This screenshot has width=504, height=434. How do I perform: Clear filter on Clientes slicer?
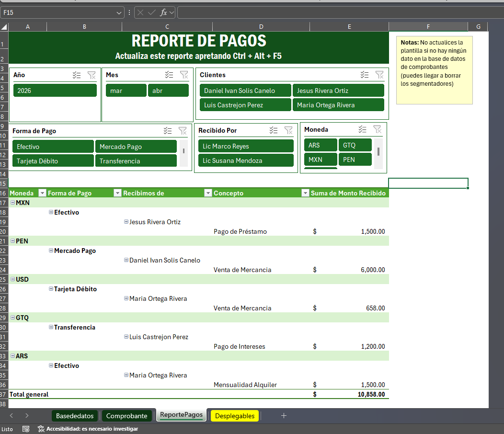point(379,75)
